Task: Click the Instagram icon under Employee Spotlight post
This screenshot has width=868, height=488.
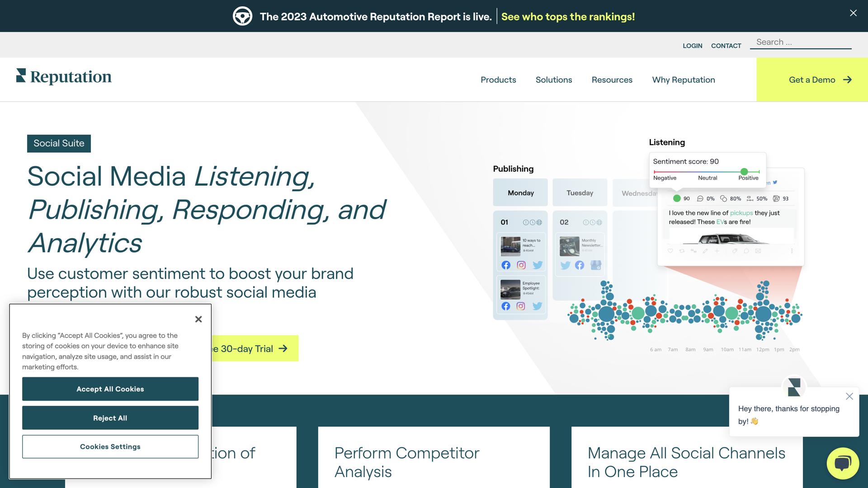Action: pyautogui.click(x=521, y=306)
